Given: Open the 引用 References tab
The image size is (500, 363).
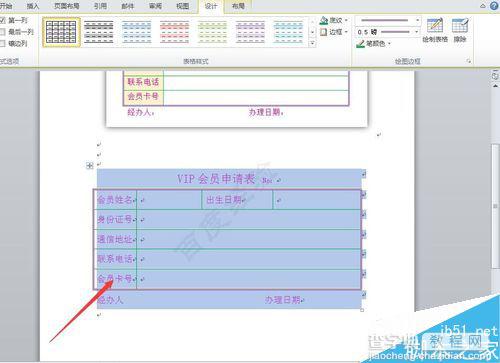Looking at the screenshot, I should tap(100, 6).
